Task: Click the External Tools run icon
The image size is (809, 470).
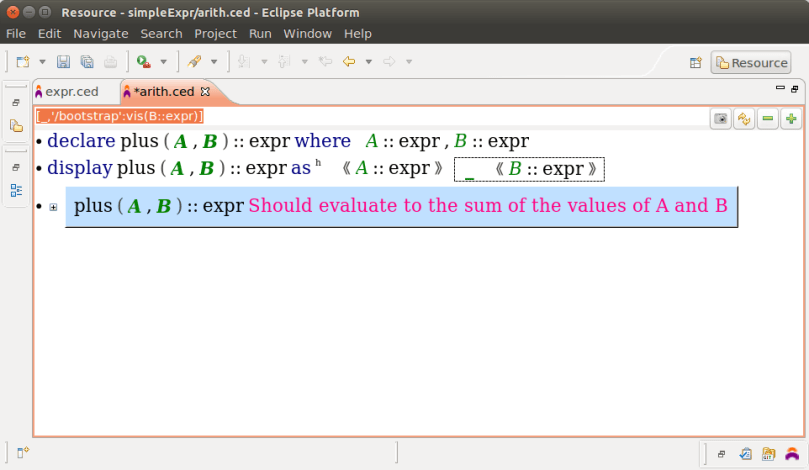Action: click(144, 62)
